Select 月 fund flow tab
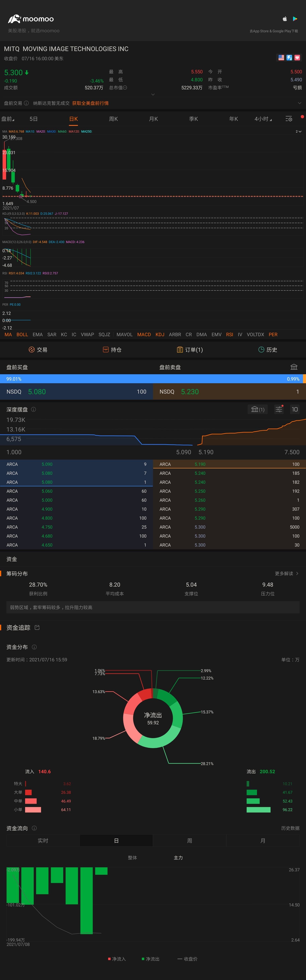The width and height of the screenshot is (306, 980). coord(263,840)
